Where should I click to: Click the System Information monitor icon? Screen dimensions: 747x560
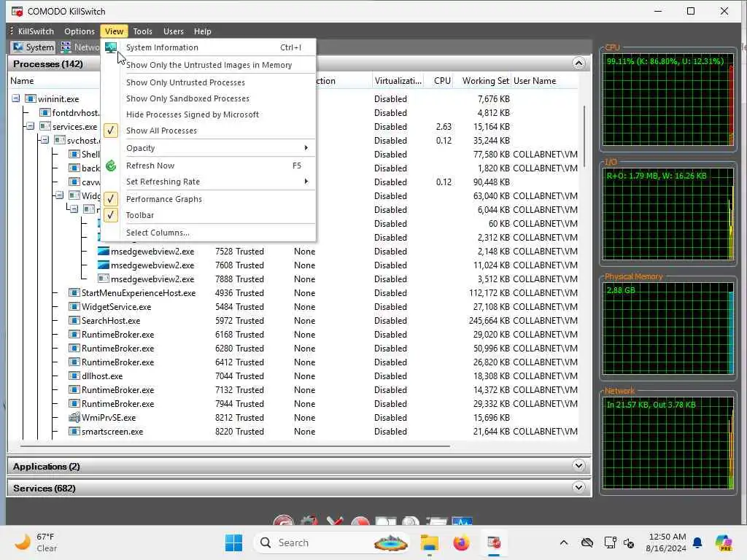click(111, 47)
